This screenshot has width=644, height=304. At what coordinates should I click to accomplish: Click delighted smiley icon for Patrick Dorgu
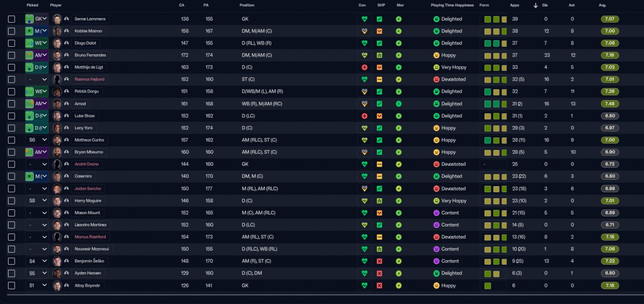436,92
